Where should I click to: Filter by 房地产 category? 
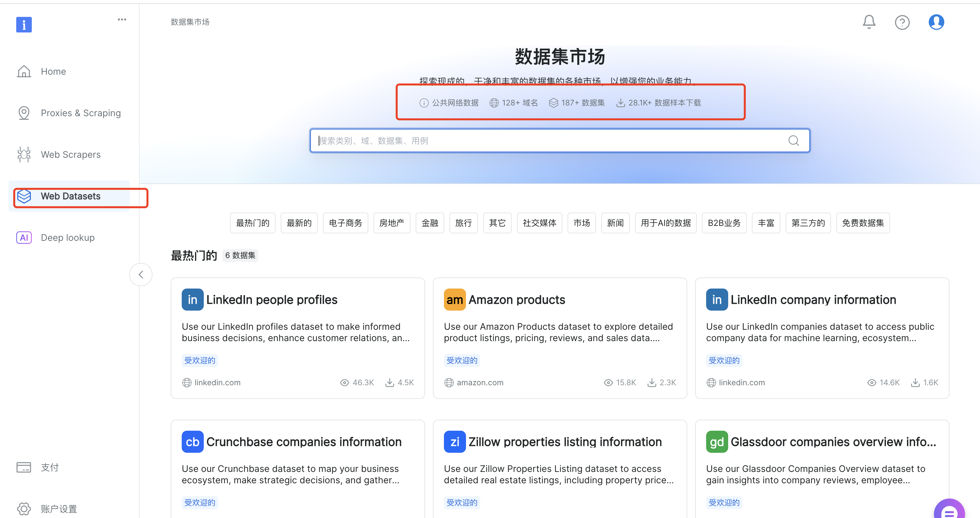[392, 223]
